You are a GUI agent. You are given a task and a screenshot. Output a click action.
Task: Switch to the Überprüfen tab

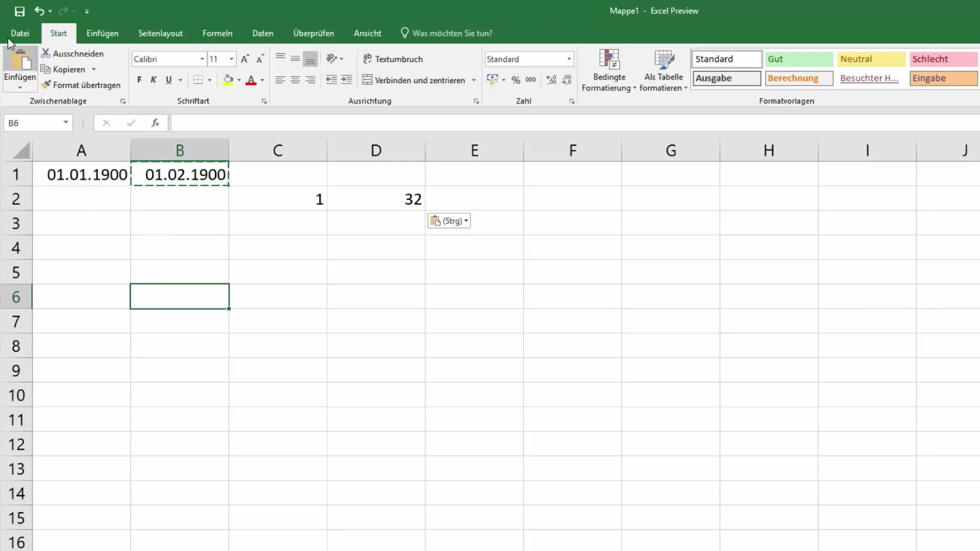point(313,33)
